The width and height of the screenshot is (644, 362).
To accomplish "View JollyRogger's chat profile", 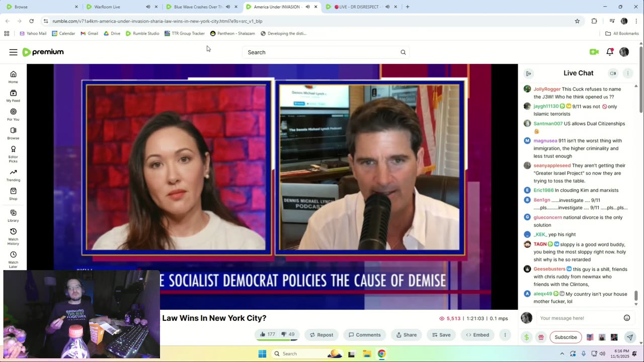I will pyautogui.click(x=547, y=89).
